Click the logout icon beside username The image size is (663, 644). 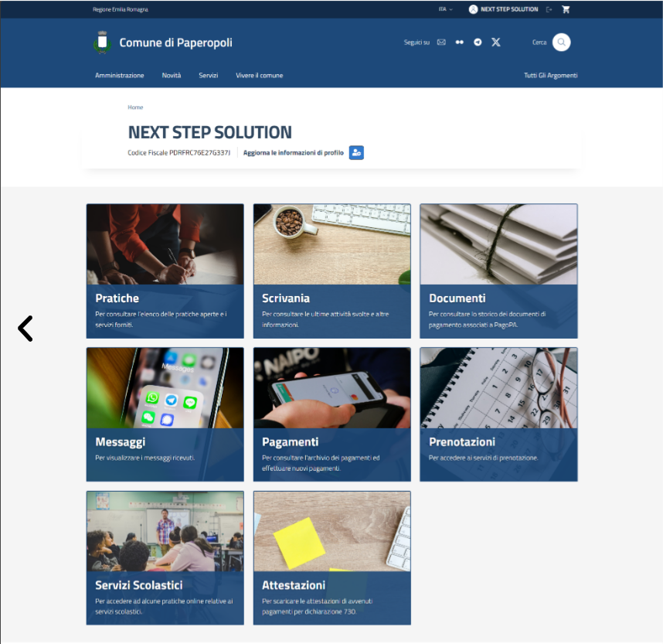tap(549, 9)
